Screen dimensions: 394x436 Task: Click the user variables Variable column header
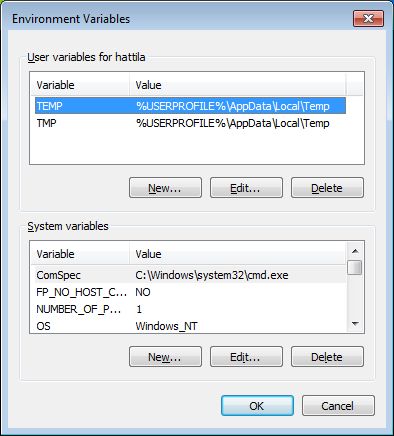(x=80, y=85)
